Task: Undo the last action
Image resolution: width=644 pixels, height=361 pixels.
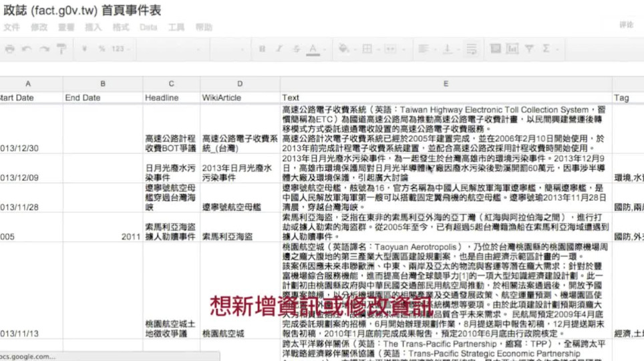Action: click(x=27, y=49)
